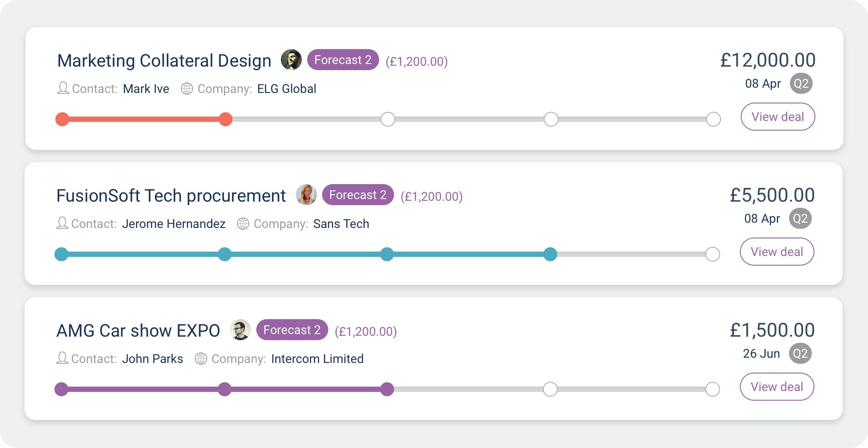
Task: Click Q2 badge on FusionSoft Tech procurement card
Action: point(800,218)
